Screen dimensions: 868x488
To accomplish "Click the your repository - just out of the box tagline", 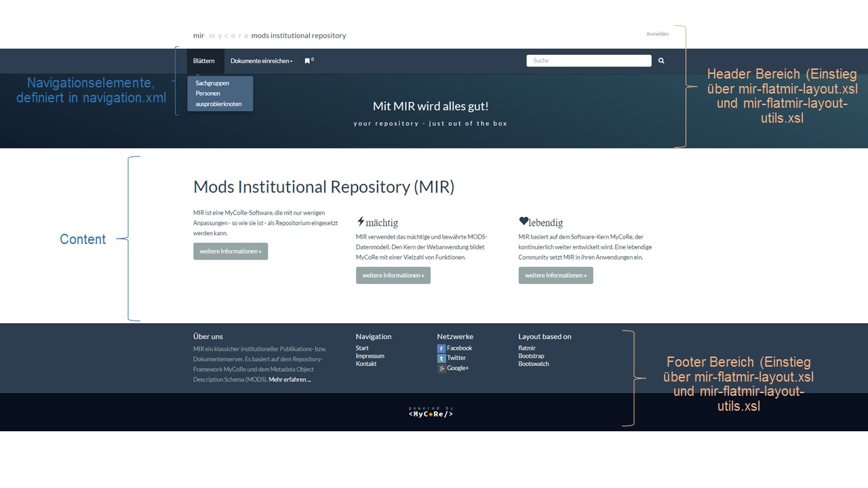I will pyautogui.click(x=430, y=123).
